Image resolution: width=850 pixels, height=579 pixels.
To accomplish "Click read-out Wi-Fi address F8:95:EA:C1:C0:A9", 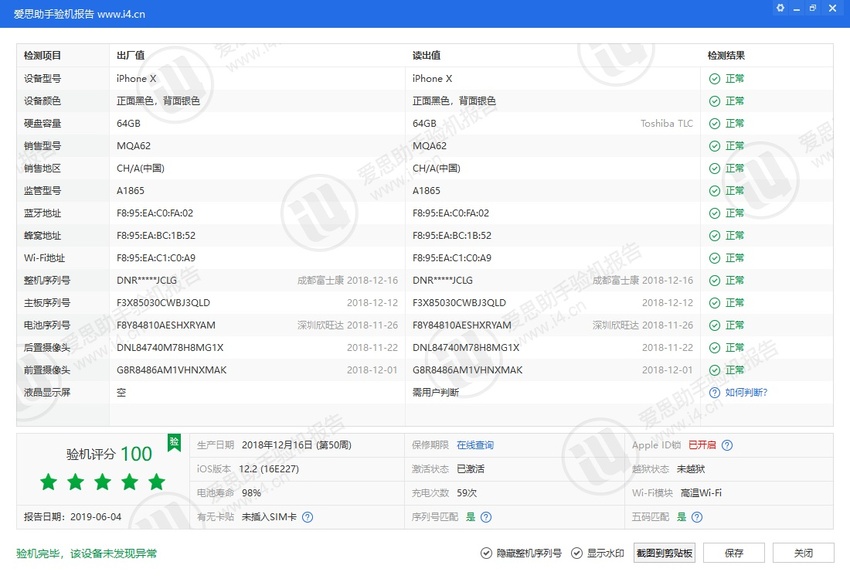I will click(452, 258).
